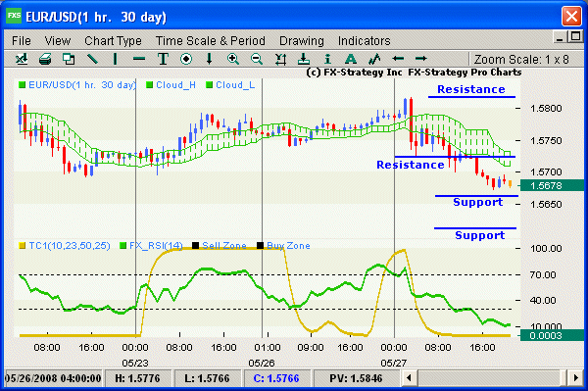The image size is (588, 391).
Task: Click the L: 1.5766 status field
Action: (207, 378)
